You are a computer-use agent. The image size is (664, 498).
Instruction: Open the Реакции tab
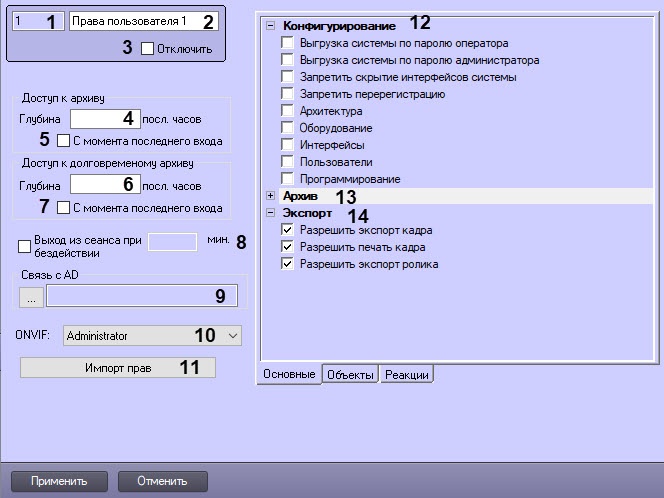tap(406, 375)
